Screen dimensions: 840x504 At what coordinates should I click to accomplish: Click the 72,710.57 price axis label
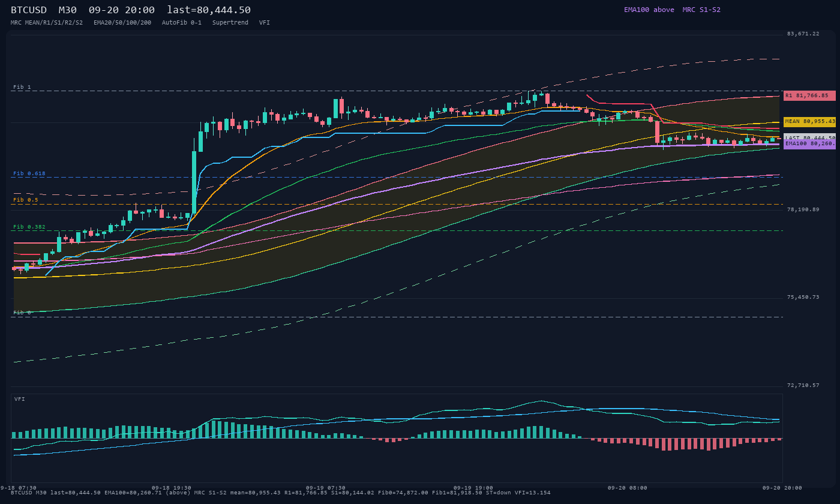click(x=803, y=385)
